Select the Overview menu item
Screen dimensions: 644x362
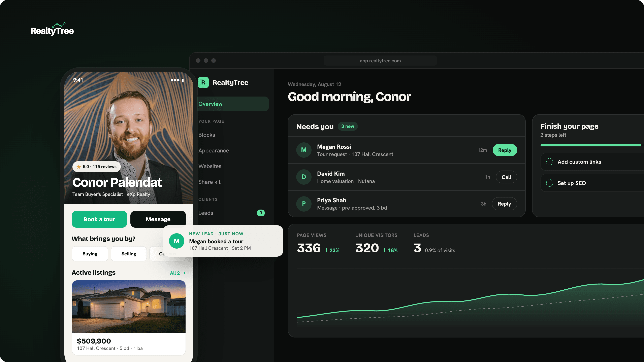(x=233, y=104)
